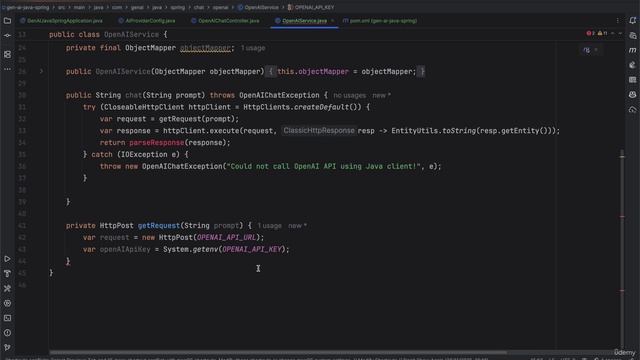Viewport: 640px width, 360px height.
Task: Open the Endpoints tool window icon
Action: coord(632,80)
